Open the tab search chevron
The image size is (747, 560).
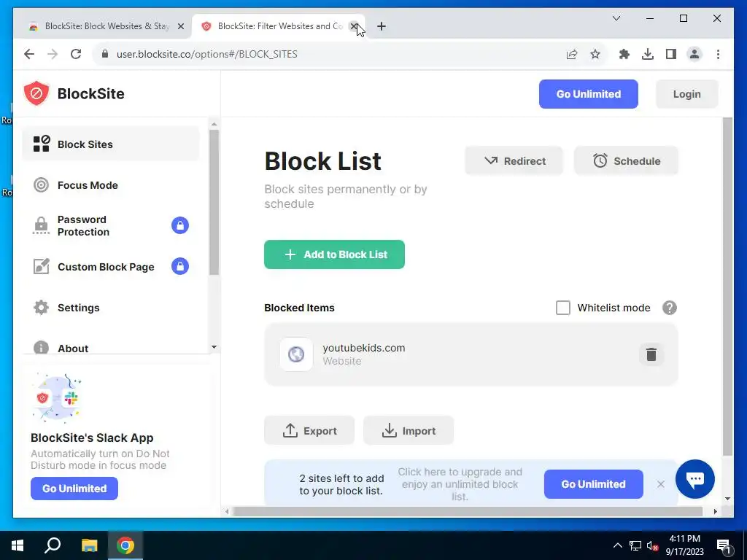[x=616, y=18]
